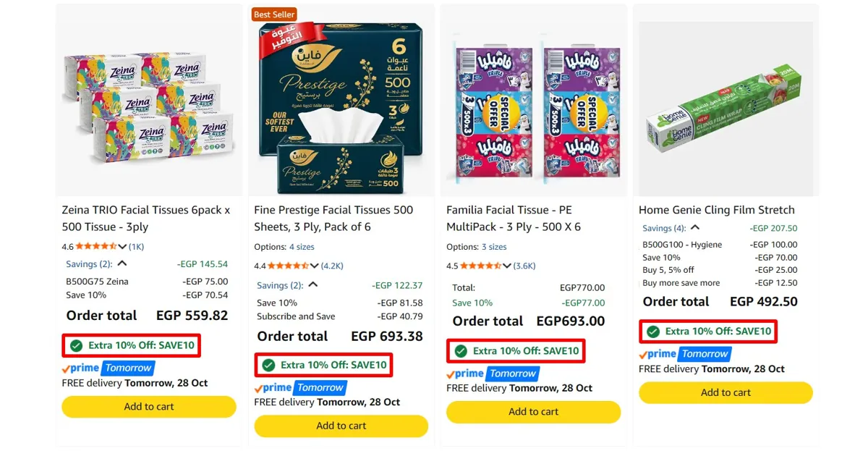Toggle the SAVE10 coupon checkmark for Fine Prestige

pyautogui.click(x=268, y=365)
